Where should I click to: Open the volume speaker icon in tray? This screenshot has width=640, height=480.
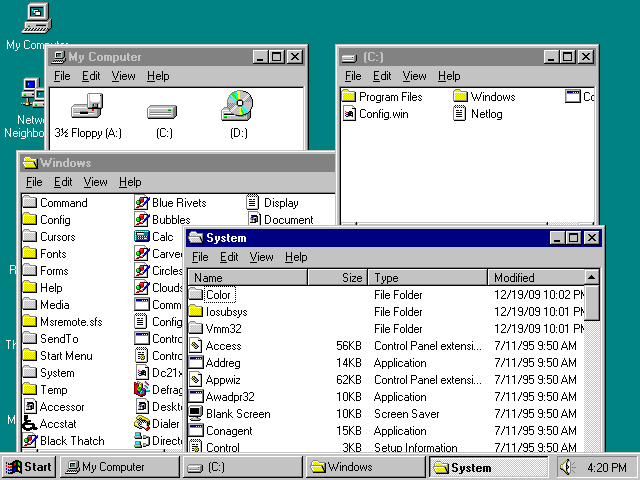click(x=568, y=467)
